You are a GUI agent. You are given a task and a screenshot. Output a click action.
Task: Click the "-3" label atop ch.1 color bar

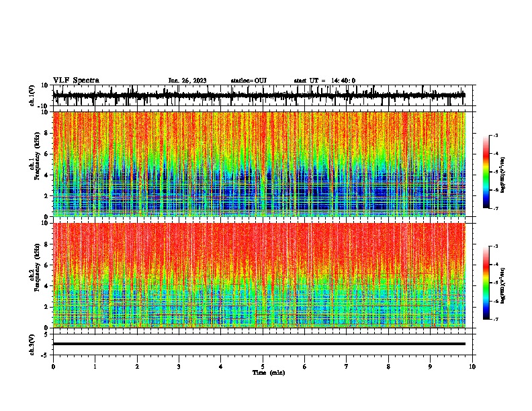pyautogui.click(x=495, y=135)
